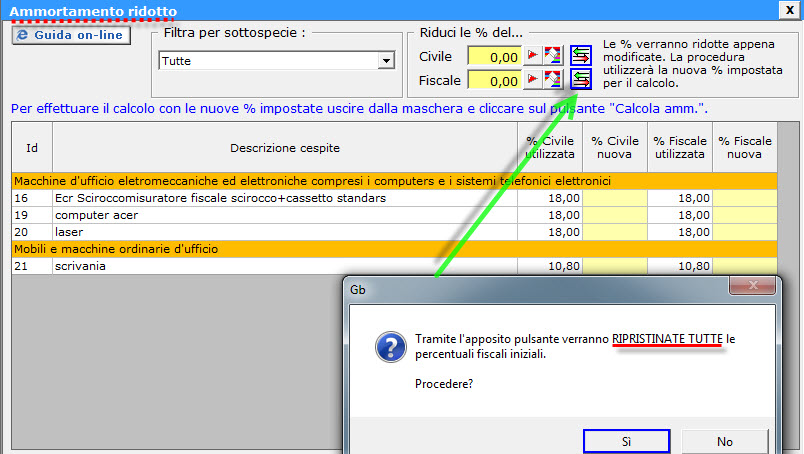
Task: Select the Ecr Sciroccomisuratore fiscale row
Action: pos(283,198)
